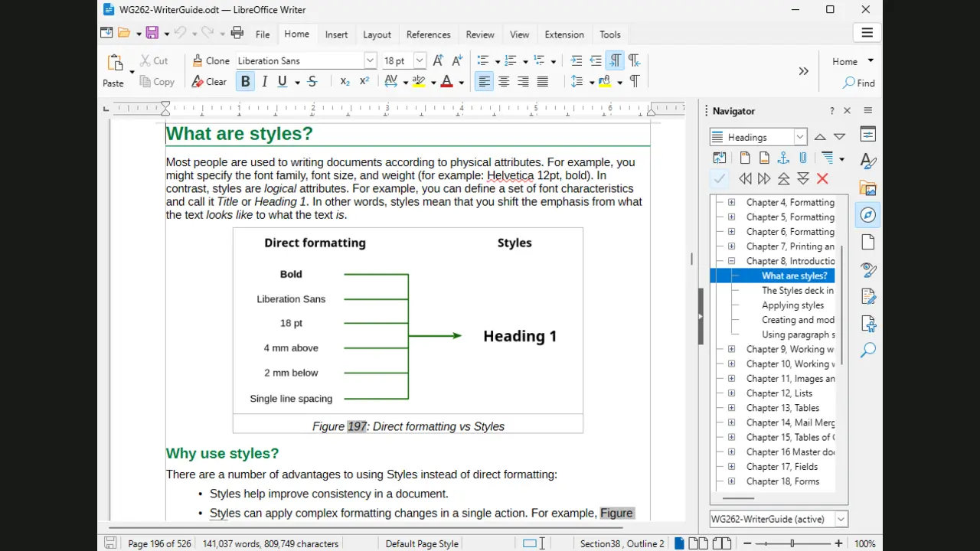Click the Save document status bar icon
This screenshot has height=551, width=980.
pyautogui.click(x=110, y=543)
